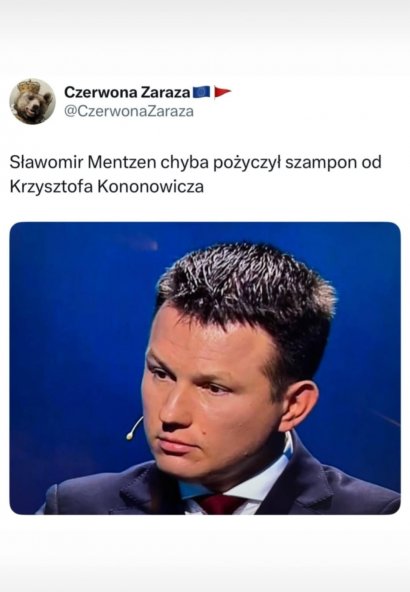
Task: Click the crown on bear avatar
Action: 29,86
